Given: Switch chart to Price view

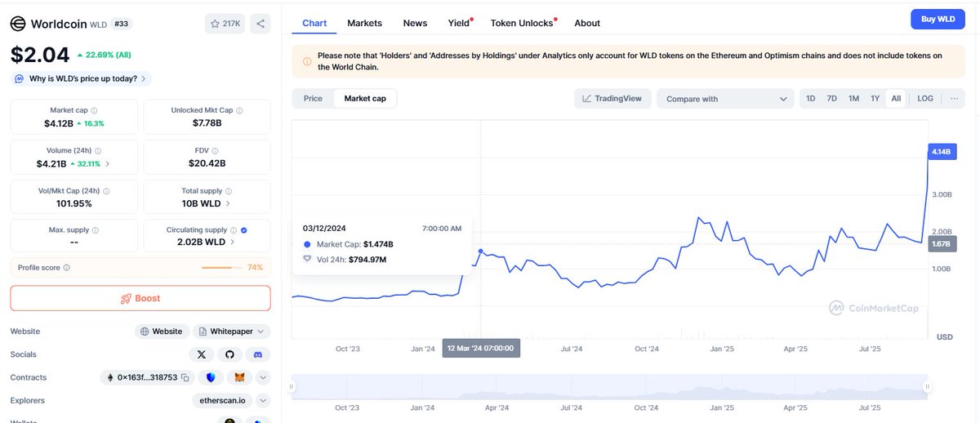Looking at the screenshot, I should 313,98.
